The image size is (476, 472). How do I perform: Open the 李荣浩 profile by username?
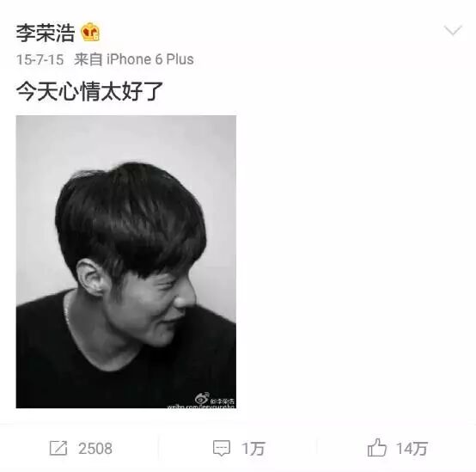click(46, 33)
